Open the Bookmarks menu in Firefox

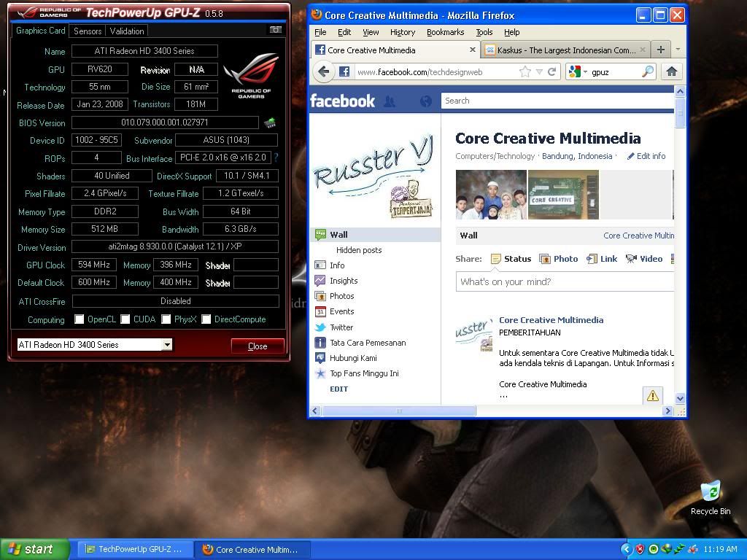pyautogui.click(x=446, y=32)
